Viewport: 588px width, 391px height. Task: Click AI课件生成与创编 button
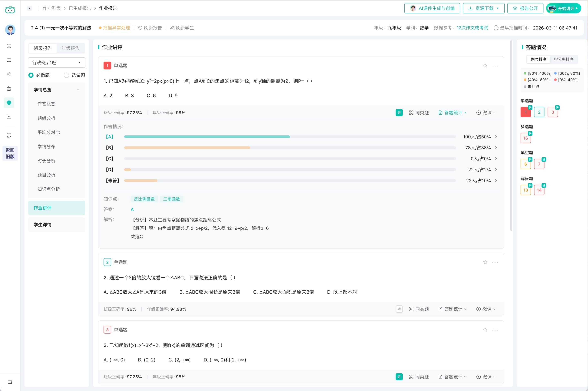coord(432,8)
